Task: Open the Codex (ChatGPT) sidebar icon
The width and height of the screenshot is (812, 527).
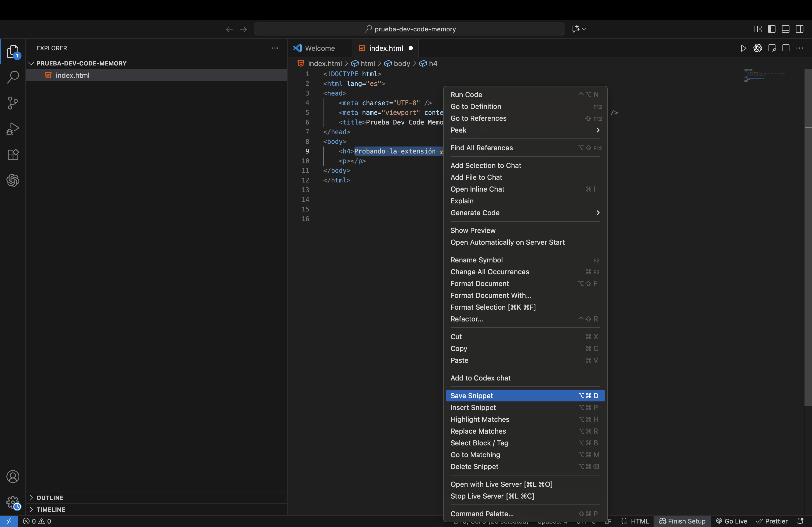Action: (13, 180)
